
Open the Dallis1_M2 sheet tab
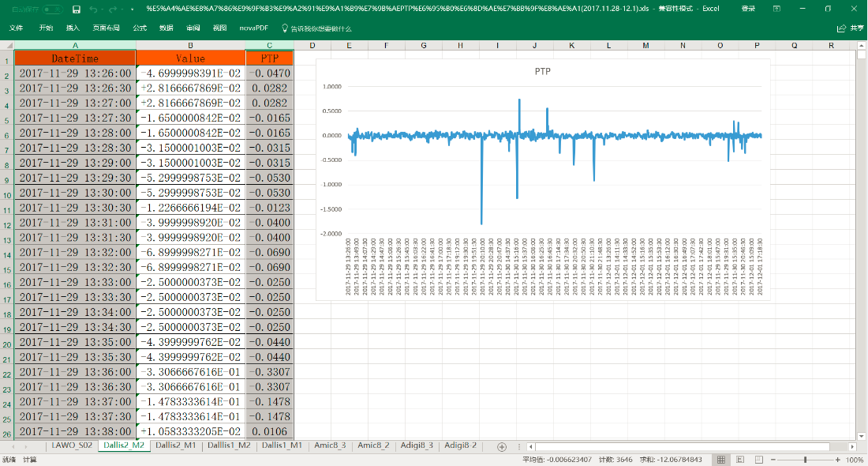click(229, 445)
